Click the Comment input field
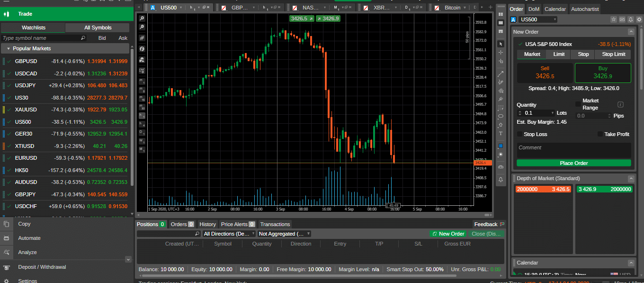This screenshot has width=644, height=283. pyautogui.click(x=573, y=148)
